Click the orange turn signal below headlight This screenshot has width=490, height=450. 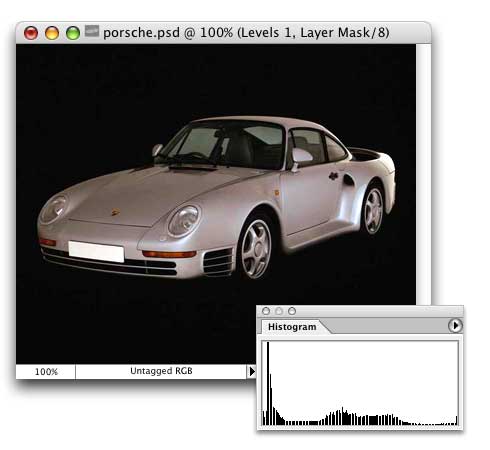pyautogui.click(x=169, y=254)
